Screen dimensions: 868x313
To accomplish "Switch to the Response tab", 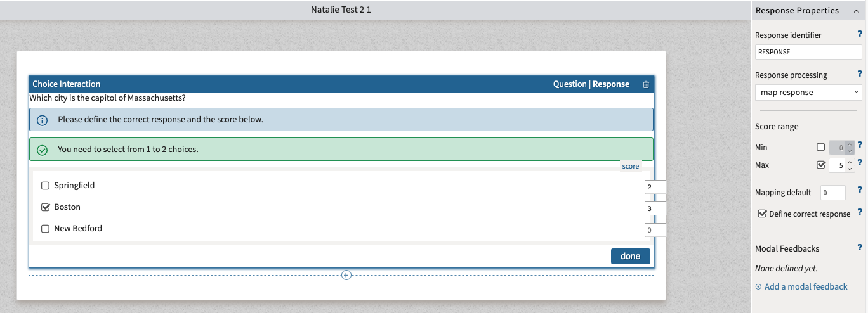I will coord(611,84).
